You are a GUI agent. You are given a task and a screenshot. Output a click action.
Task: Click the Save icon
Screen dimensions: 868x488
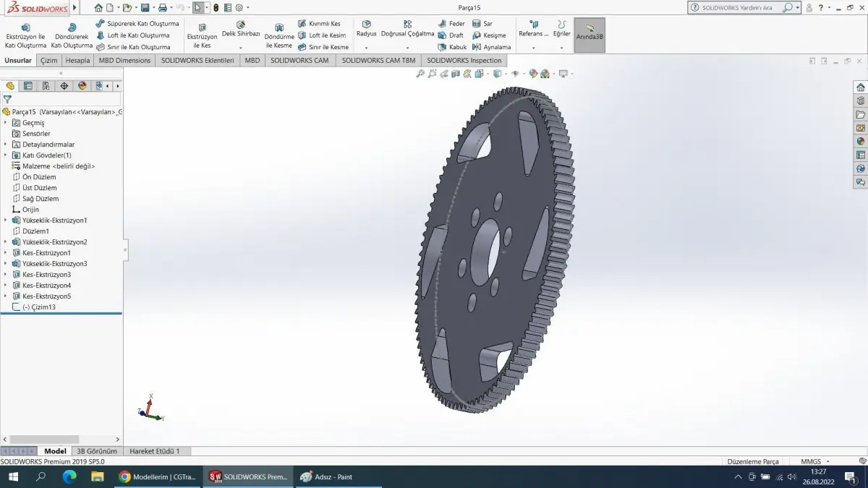point(145,7)
